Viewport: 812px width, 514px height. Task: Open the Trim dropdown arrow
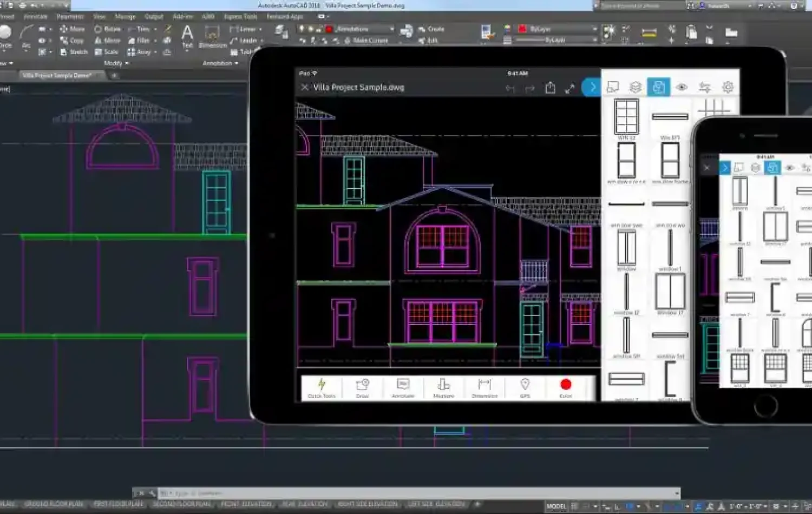click(x=155, y=29)
